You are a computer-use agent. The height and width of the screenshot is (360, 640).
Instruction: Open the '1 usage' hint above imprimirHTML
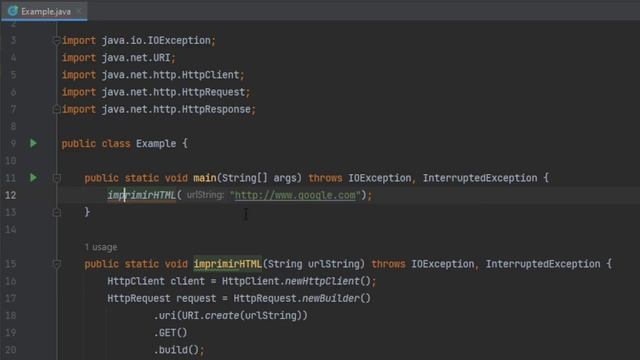(x=101, y=247)
